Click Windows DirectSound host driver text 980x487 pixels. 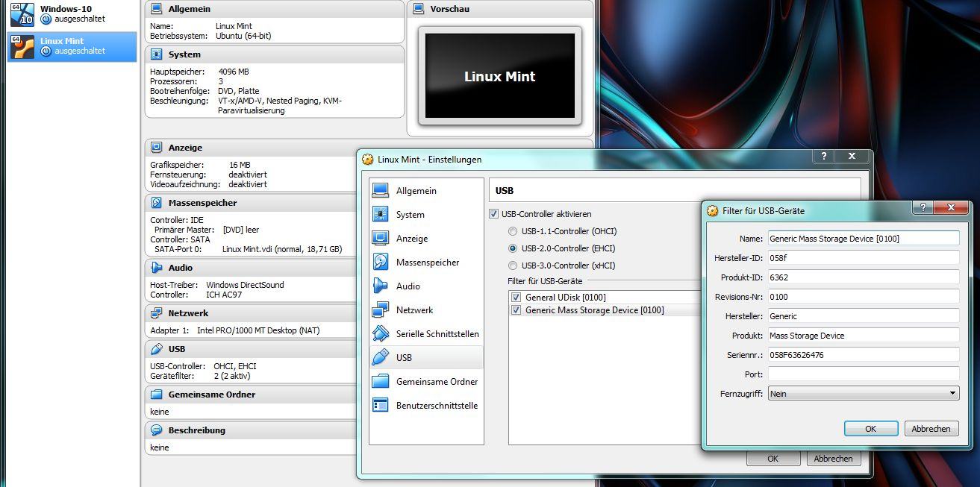pos(245,285)
